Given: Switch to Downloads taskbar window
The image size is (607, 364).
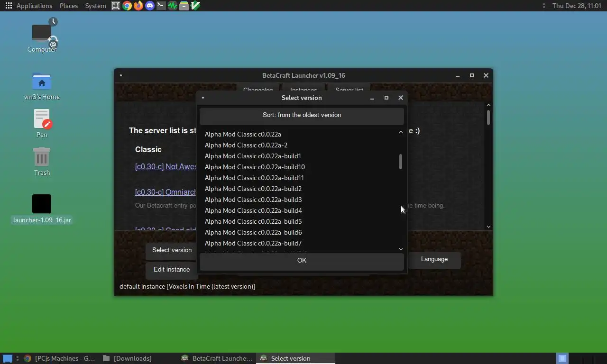Looking at the screenshot, I should tap(128, 358).
